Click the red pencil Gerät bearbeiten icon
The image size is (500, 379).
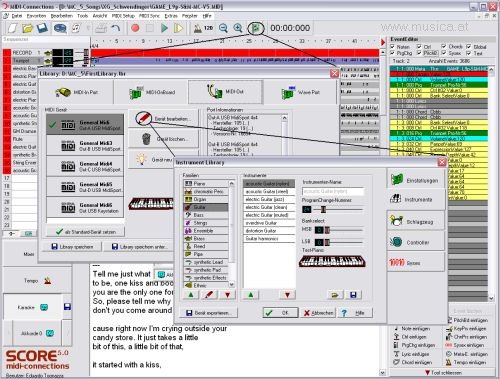coord(144,118)
